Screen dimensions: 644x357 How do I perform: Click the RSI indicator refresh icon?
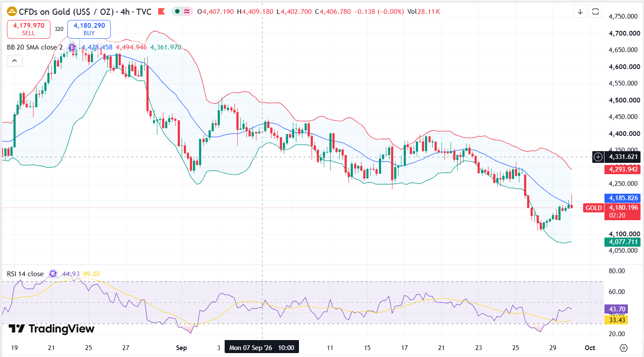tap(53, 274)
